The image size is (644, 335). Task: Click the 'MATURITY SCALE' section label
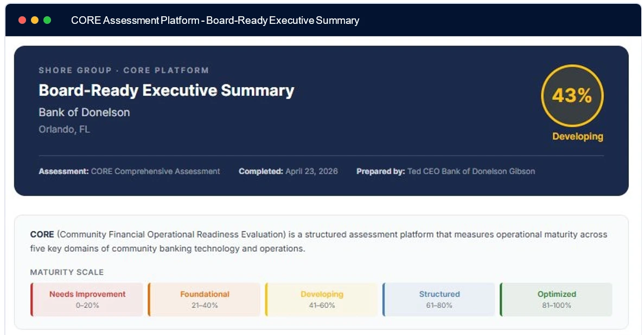(67, 272)
